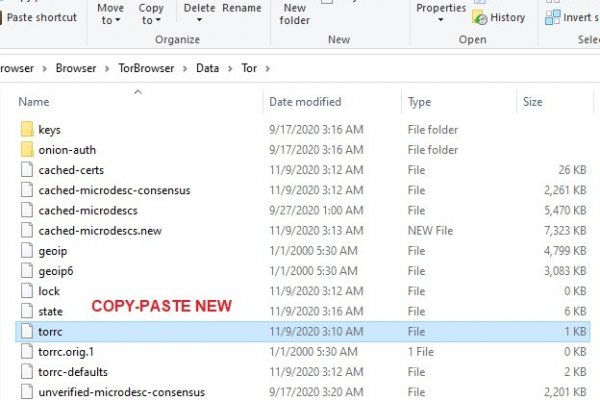
Task: Select the onion-auth folder icon
Action: tap(26, 150)
